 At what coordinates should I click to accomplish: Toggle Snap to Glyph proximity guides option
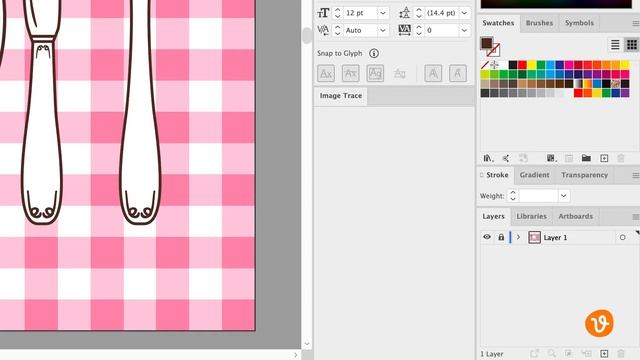(400, 73)
